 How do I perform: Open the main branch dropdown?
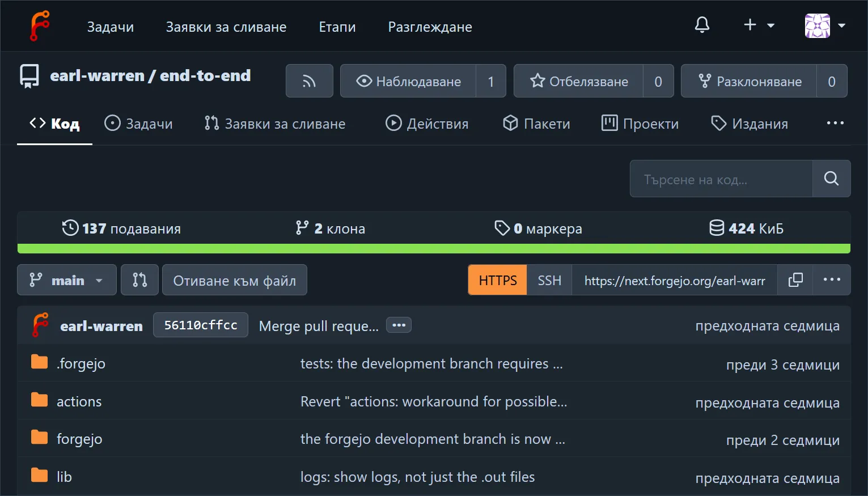pos(66,279)
